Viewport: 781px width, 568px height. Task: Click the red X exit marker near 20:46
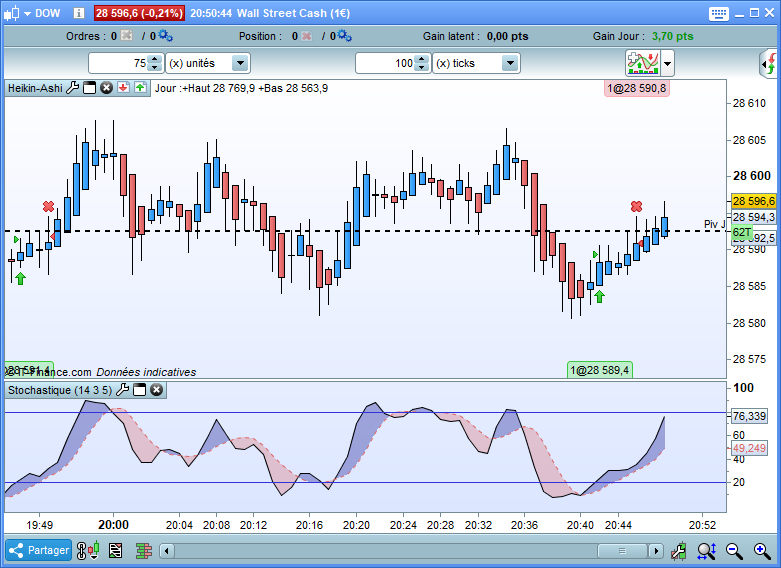[x=636, y=206]
